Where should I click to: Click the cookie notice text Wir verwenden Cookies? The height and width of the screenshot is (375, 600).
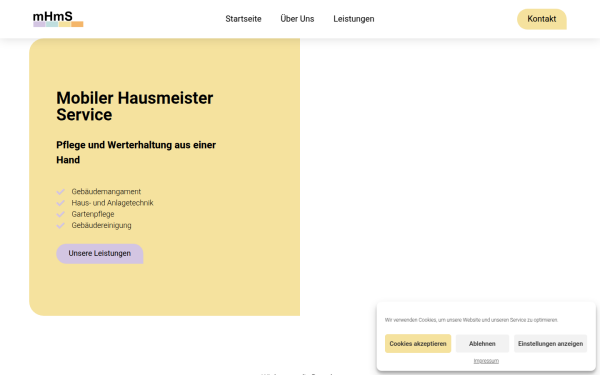point(471,320)
